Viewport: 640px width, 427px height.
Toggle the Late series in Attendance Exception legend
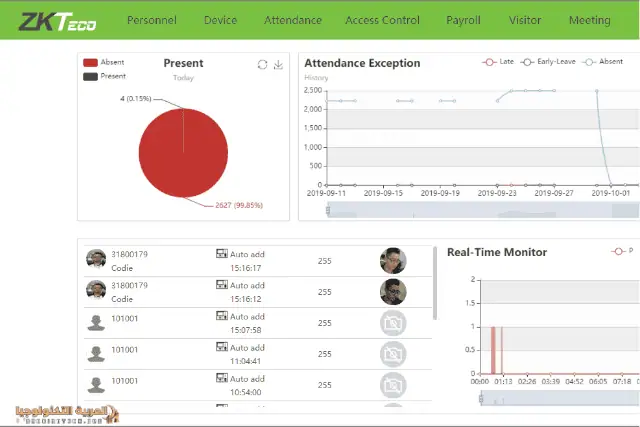click(498, 62)
